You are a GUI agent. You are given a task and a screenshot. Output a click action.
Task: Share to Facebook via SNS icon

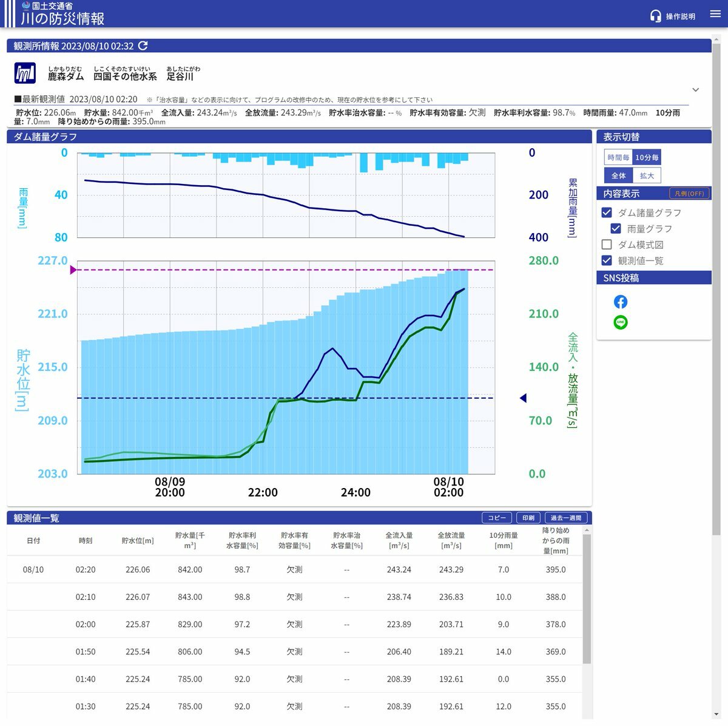point(621,302)
